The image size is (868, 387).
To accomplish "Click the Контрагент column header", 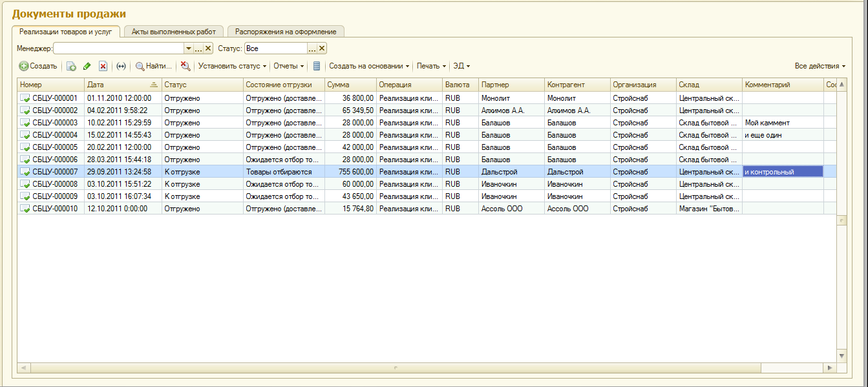I will coord(577,85).
